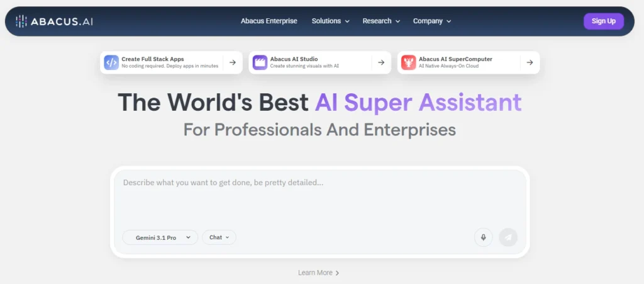The width and height of the screenshot is (644, 284).
Task: Expand the Research menu
Action: [381, 21]
